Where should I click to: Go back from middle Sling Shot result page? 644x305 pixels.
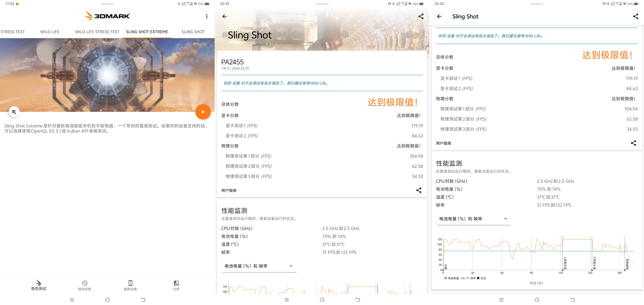225,16
